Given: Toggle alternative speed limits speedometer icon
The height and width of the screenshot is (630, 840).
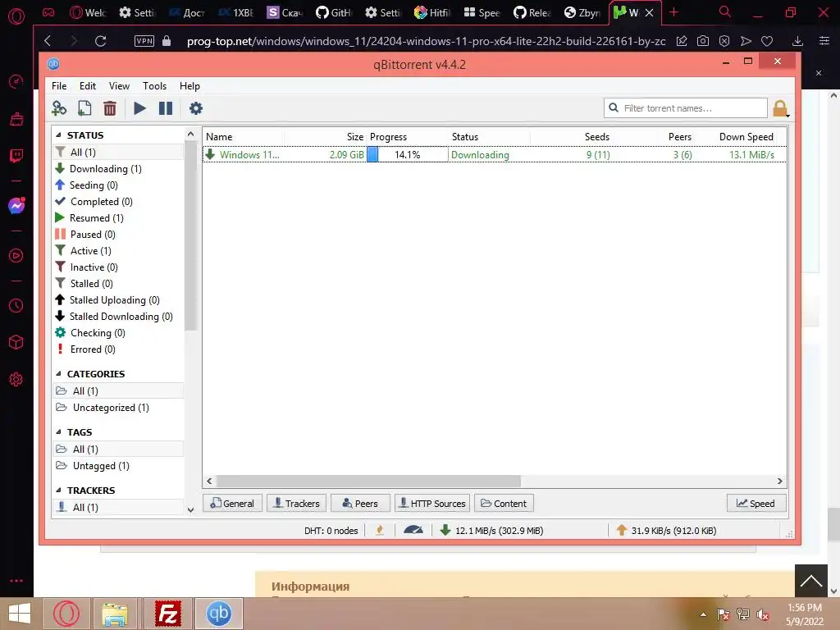Looking at the screenshot, I should 413,531.
